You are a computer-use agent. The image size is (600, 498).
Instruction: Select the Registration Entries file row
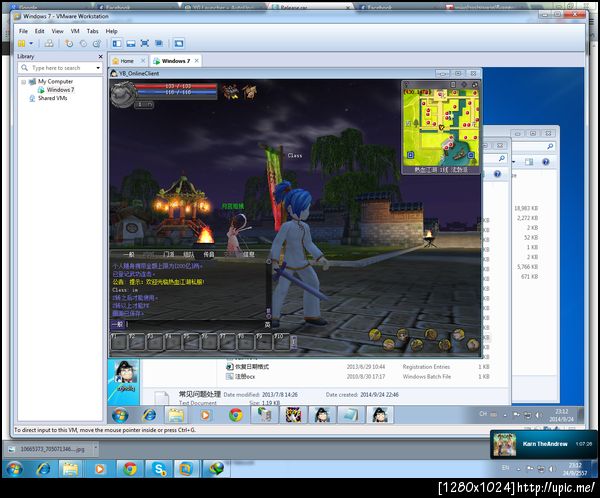[x=357, y=367]
